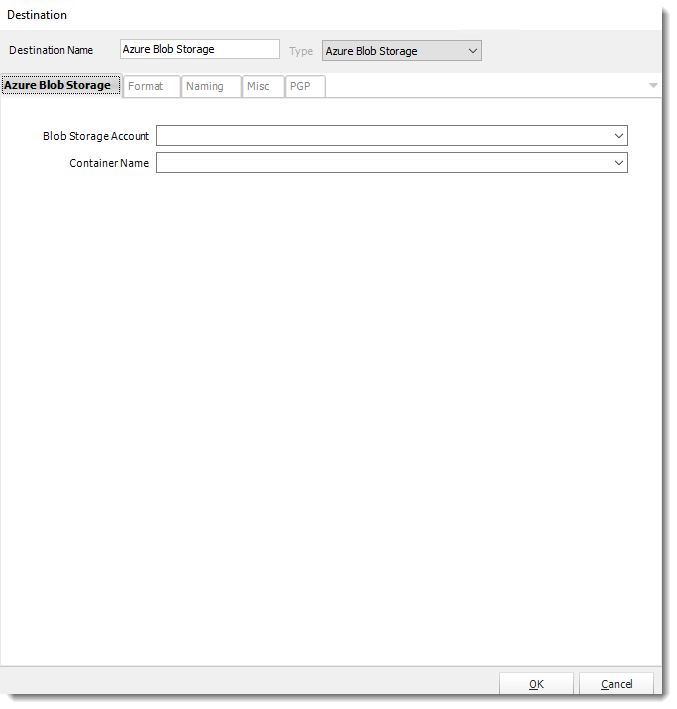The width and height of the screenshot is (677, 709).
Task: Click the Type label
Action: click(301, 52)
